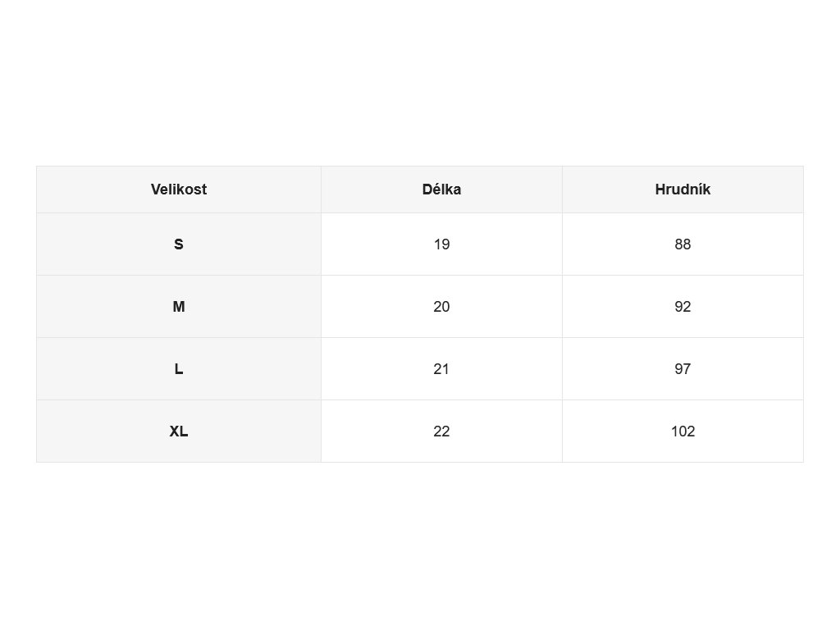Screen dimensions: 840x630
Task: Click length value 20 for size M
Action: point(442,307)
